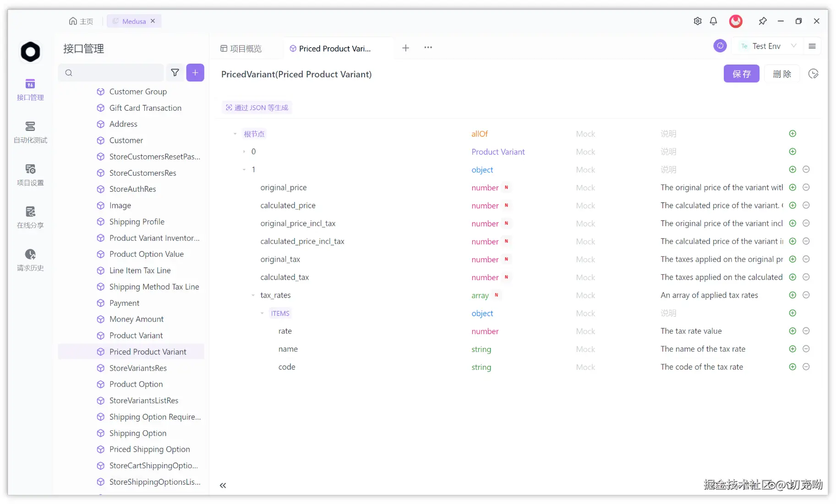Screen dimensions: 836x504
Task: Open the 请求历史 sidebar section
Action: pos(30,260)
